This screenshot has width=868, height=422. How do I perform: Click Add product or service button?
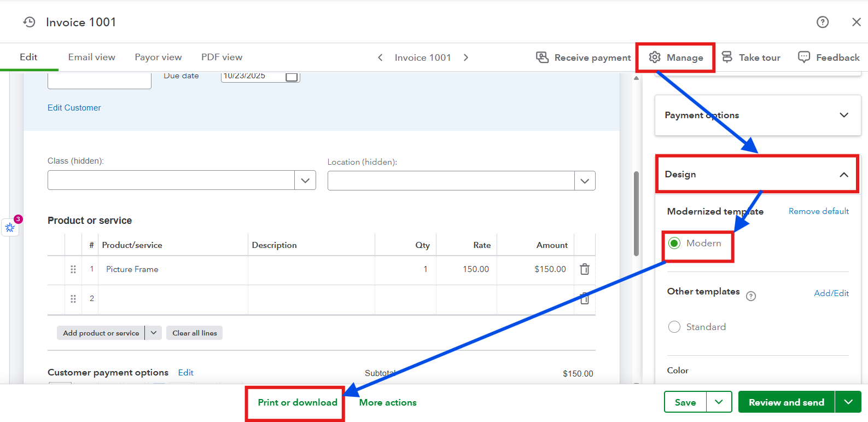pos(101,333)
